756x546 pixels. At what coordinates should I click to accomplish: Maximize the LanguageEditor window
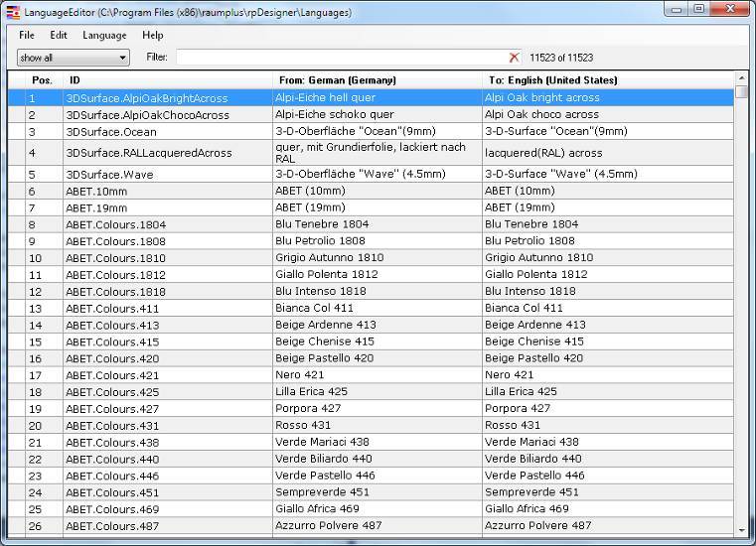699,9
